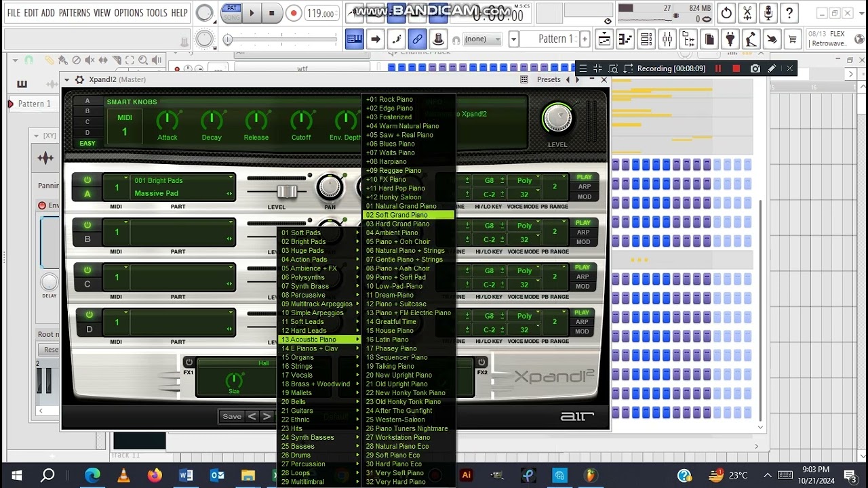Open the FILE menu

click(14, 13)
